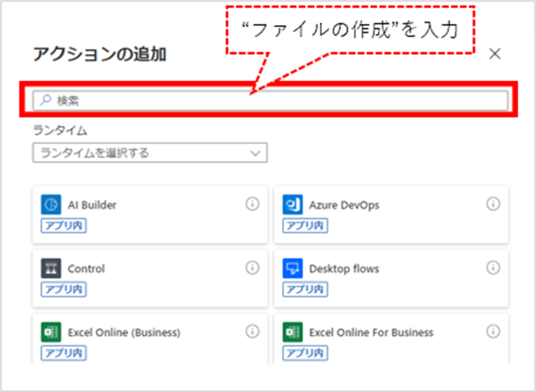536x392 pixels.
Task: Open the ランタイムを選択する dropdown
Action: click(150, 153)
